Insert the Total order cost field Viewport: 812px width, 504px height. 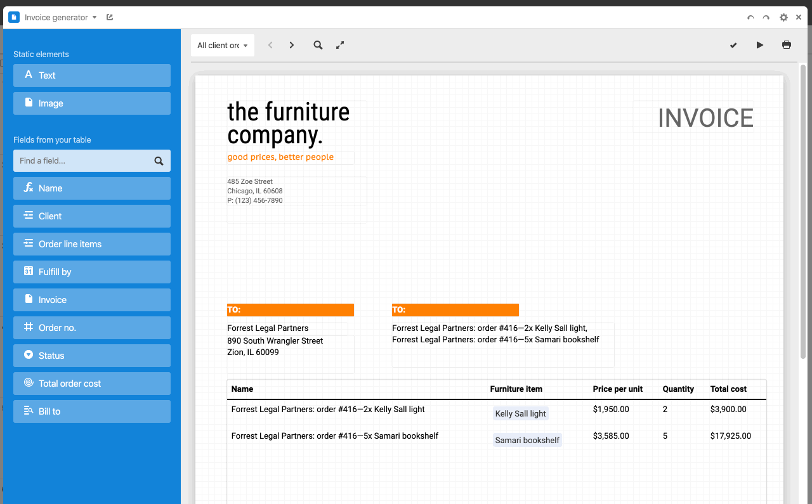tap(92, 384)
